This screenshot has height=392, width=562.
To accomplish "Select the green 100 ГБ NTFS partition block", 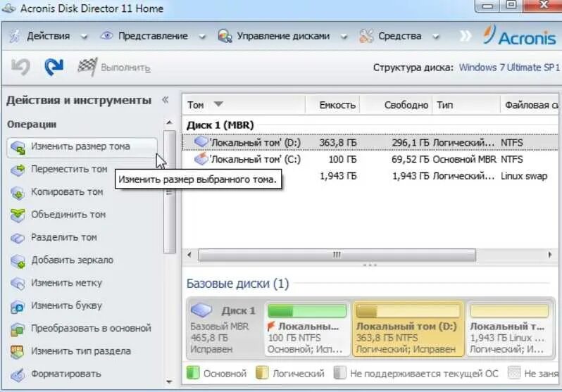I will [x=307, y=329].
